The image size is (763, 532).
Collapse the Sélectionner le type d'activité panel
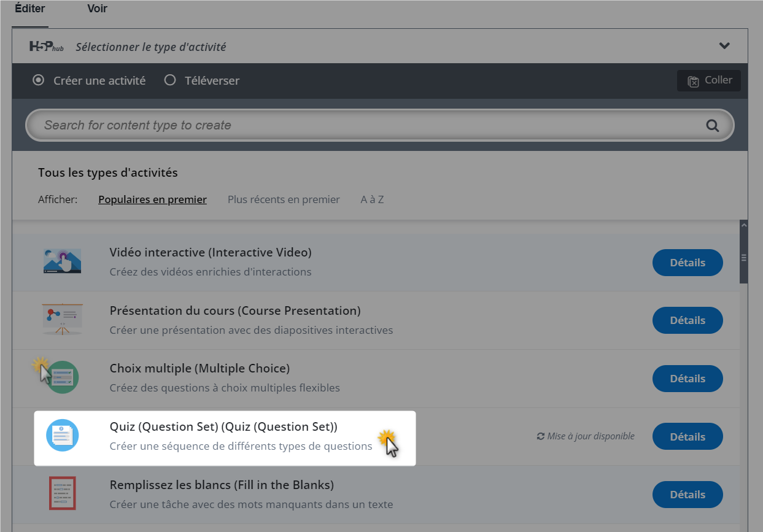[x=724, y=45]
